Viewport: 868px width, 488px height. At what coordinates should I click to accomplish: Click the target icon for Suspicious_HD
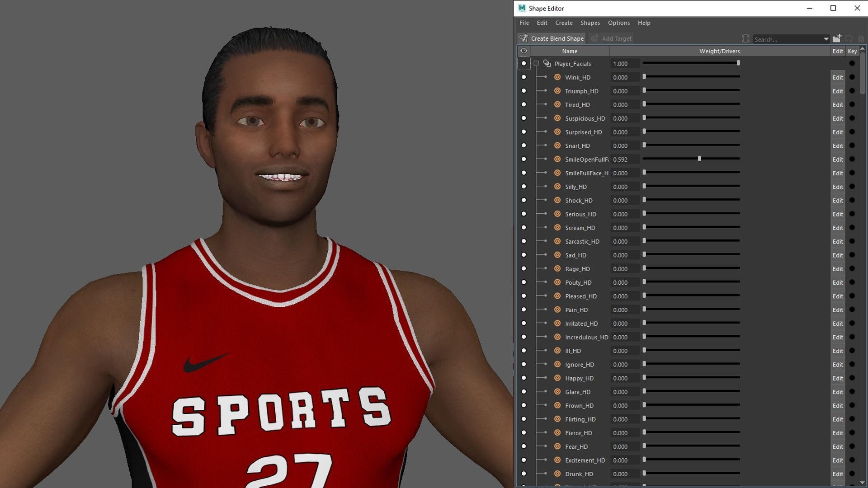[557, 118]
